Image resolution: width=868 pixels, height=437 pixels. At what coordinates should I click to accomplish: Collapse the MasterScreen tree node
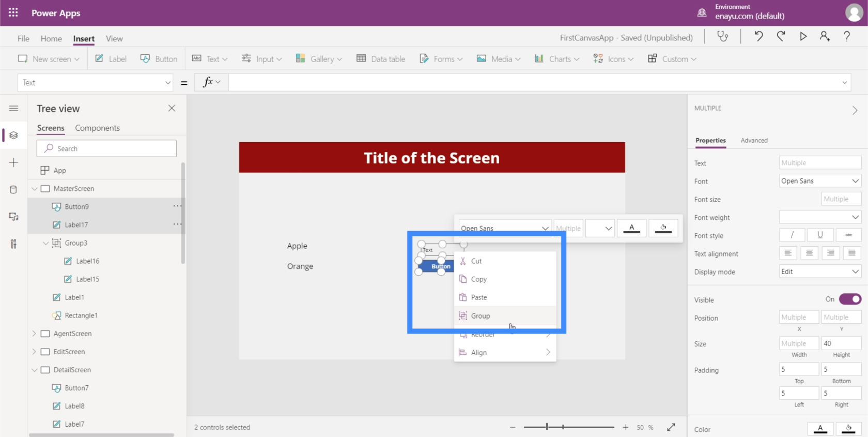[35, 189]
